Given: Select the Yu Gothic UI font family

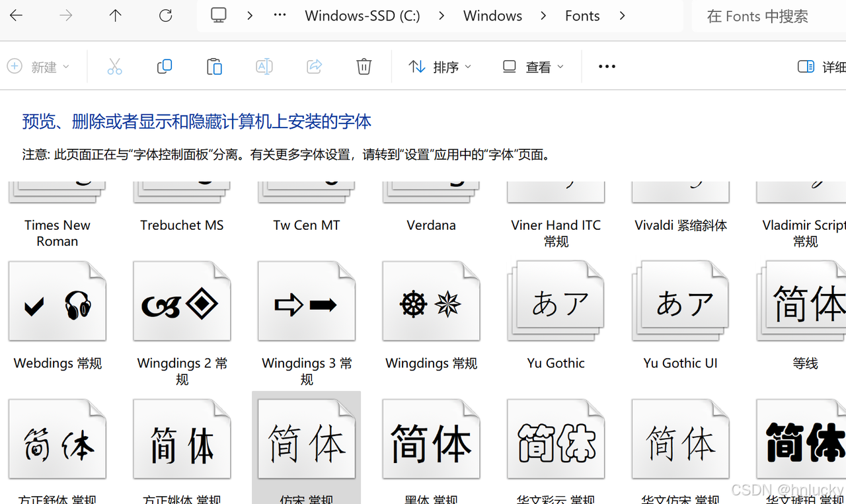Looking at the screenshot, I should coord(680,302).
